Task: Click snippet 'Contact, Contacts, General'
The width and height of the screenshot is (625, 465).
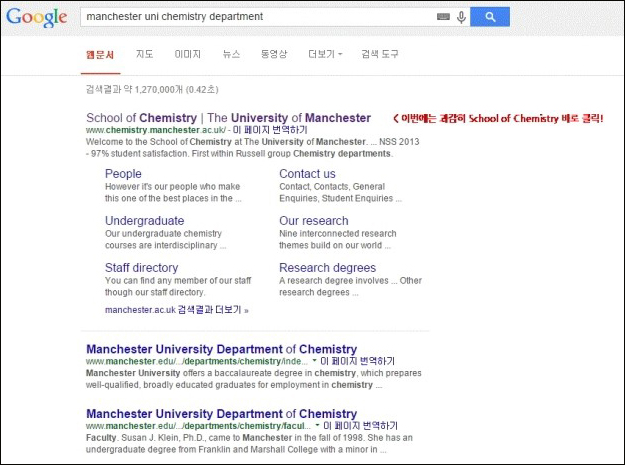Action: point(332,186)
